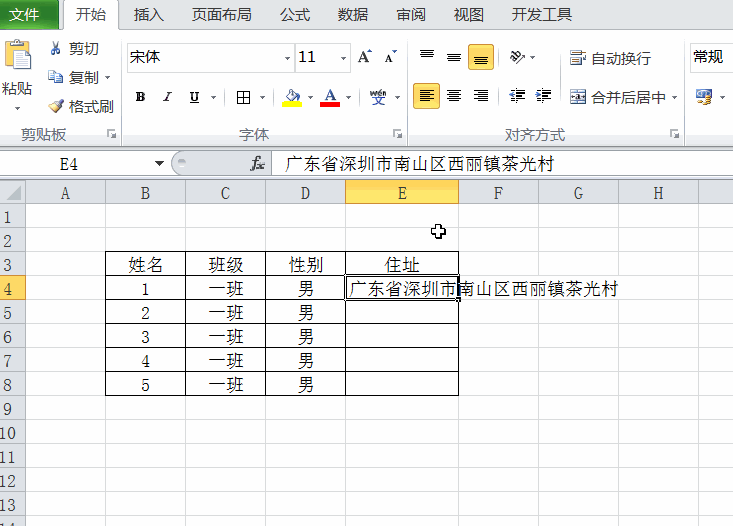Select the cell containing 姓名 header
The width and height of the screenshot is (733, 526).
coord(145,264)
